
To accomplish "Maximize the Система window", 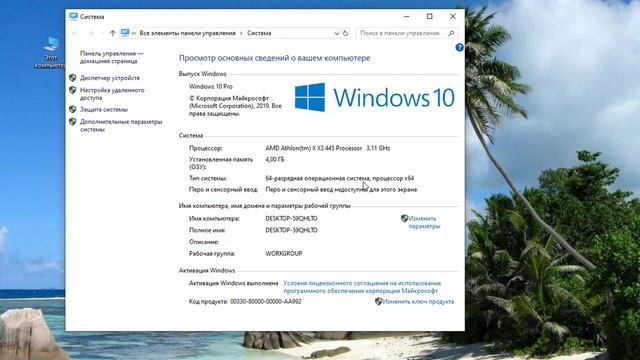I will [429, 16].
